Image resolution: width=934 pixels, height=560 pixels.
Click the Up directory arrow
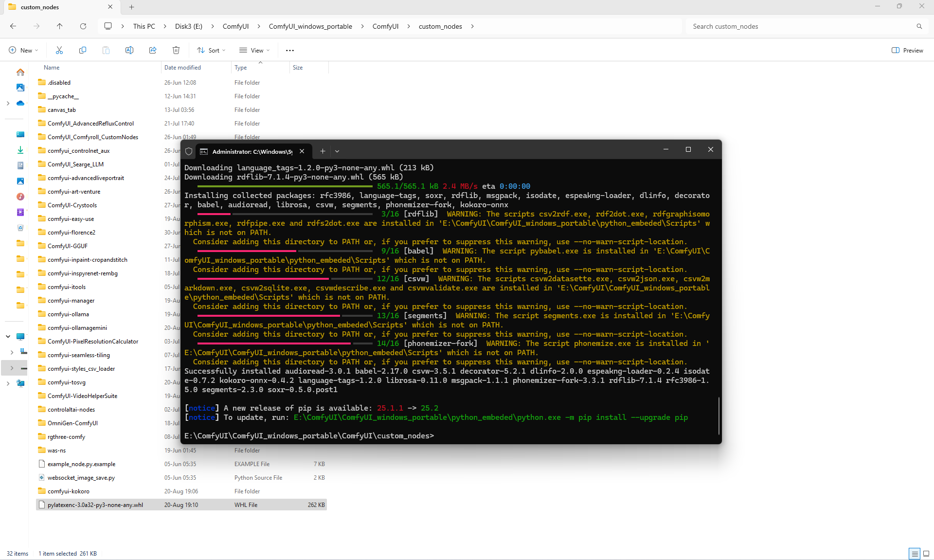(59, 26)
